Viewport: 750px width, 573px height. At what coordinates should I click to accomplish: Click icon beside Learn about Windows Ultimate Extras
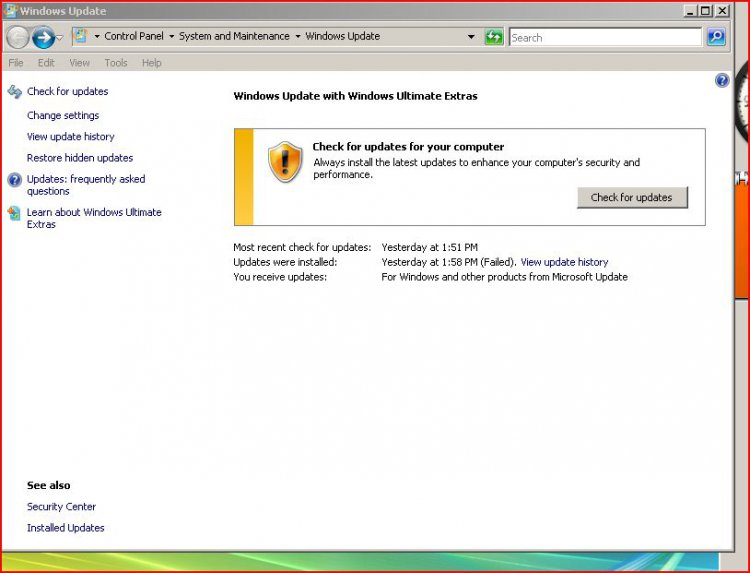[14, 213]
